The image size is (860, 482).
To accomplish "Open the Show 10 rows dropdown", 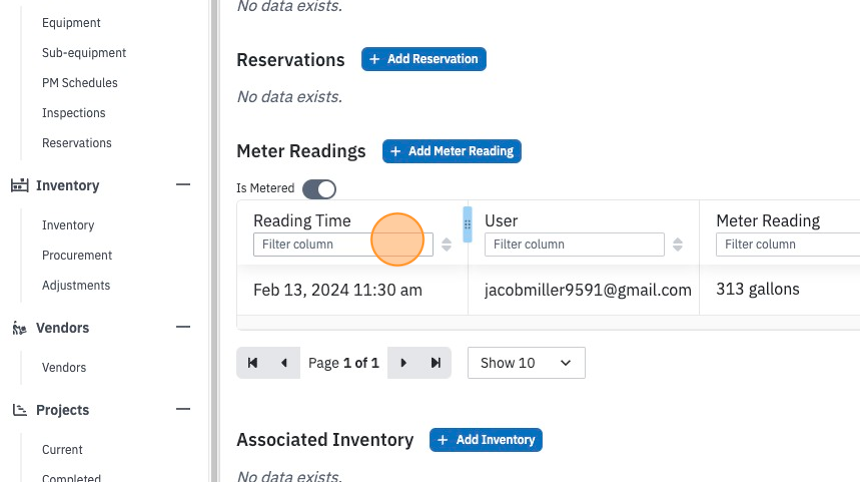I will tap(527, 363).
